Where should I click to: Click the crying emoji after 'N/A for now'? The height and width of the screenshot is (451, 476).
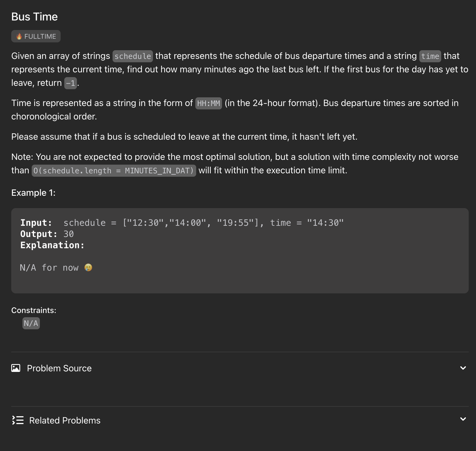[x=88, y=268]
